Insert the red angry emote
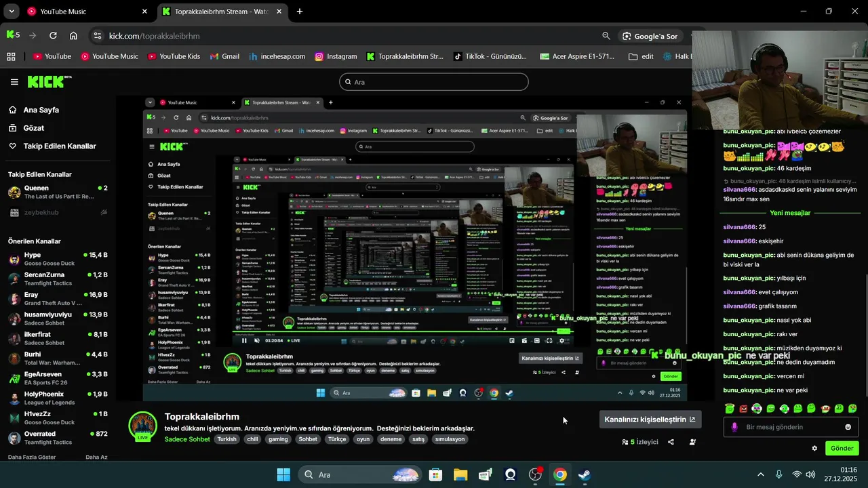The width and height of the screenshot is (868, 488). tap(743, 409)
